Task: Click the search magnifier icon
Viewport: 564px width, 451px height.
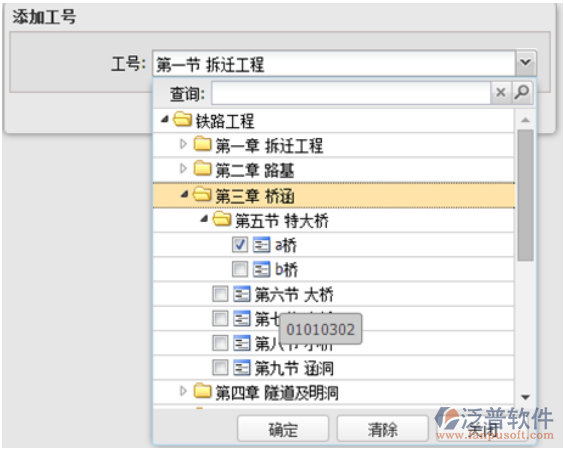Action: pos(522,93)
